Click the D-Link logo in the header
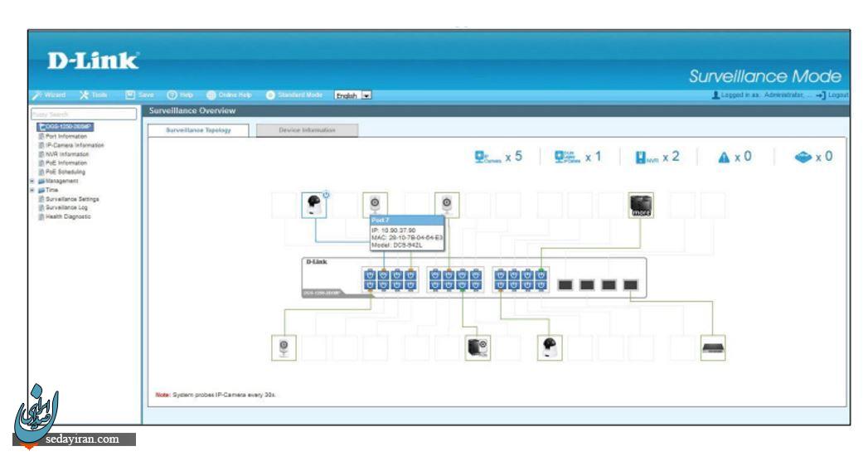The image size is (868, 461). pyautogui.click(x=93, y=61)
